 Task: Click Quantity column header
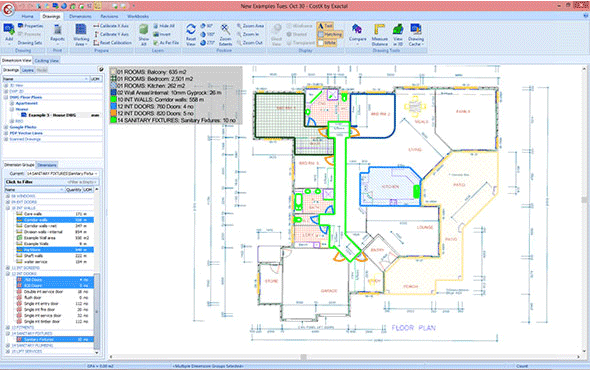click(74, 190)
